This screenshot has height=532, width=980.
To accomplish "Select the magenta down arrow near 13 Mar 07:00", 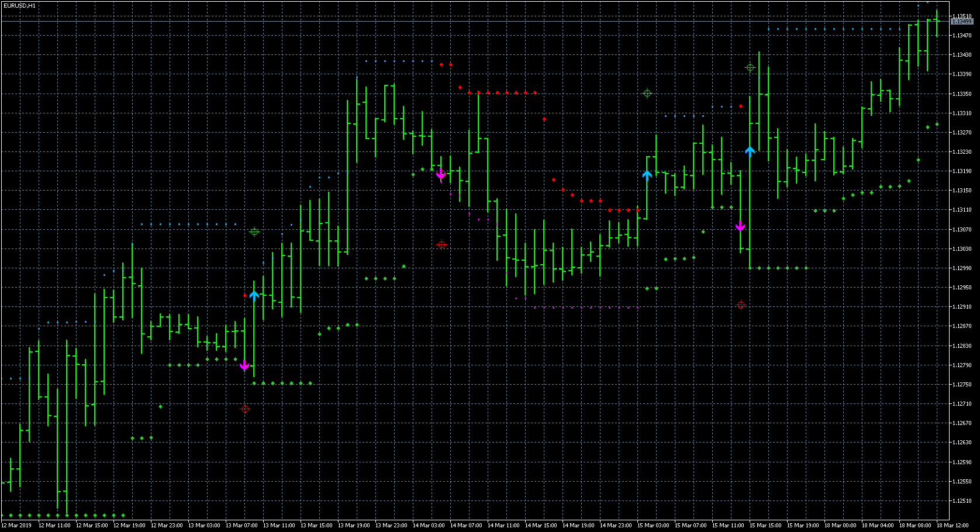I will [x=245, y=366].
